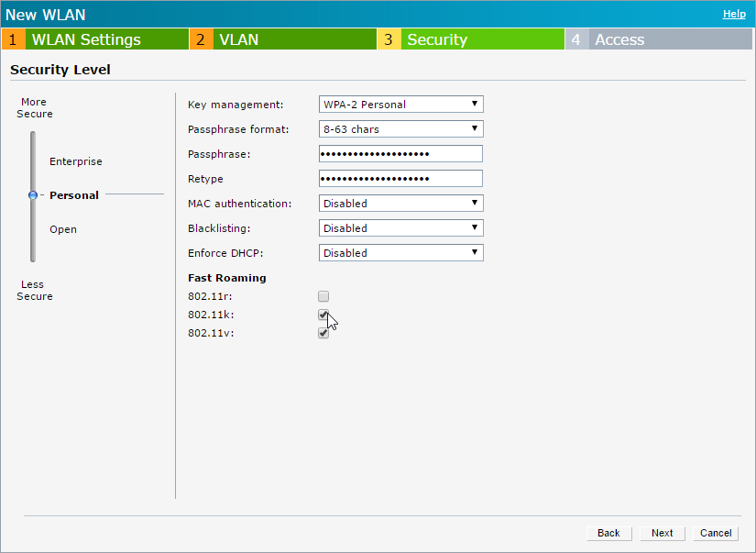Focus the Retype passphrase field
Screen dimensions: 756x553
pos(400,179)
